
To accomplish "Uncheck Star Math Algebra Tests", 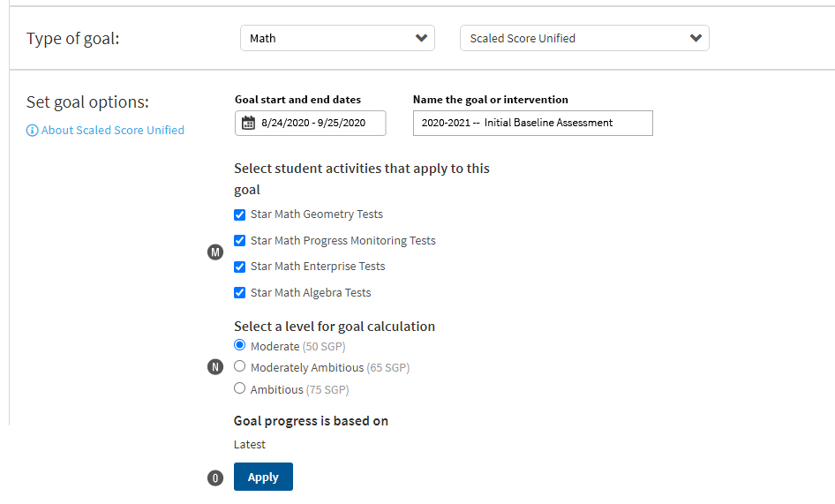I will (x=239, y=292).
